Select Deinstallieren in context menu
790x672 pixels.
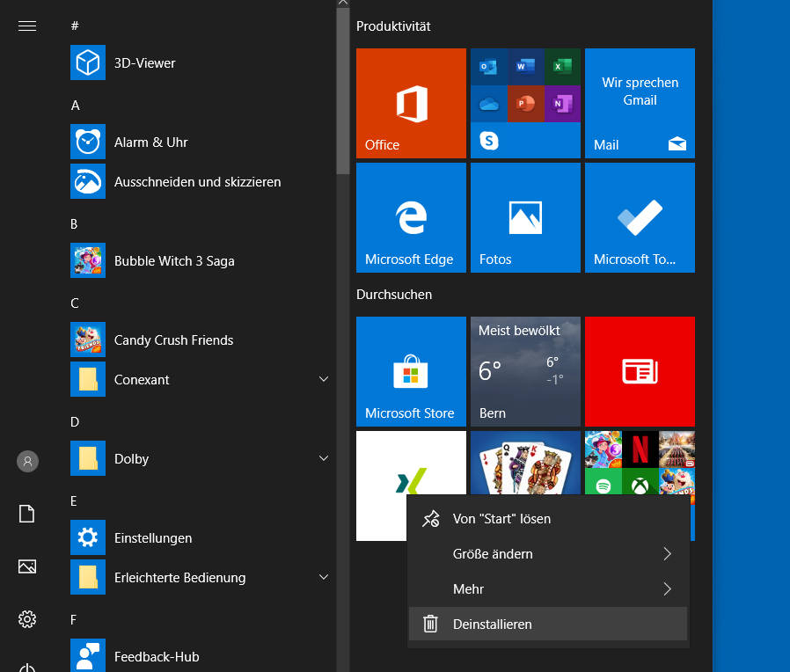pos(548,625)
